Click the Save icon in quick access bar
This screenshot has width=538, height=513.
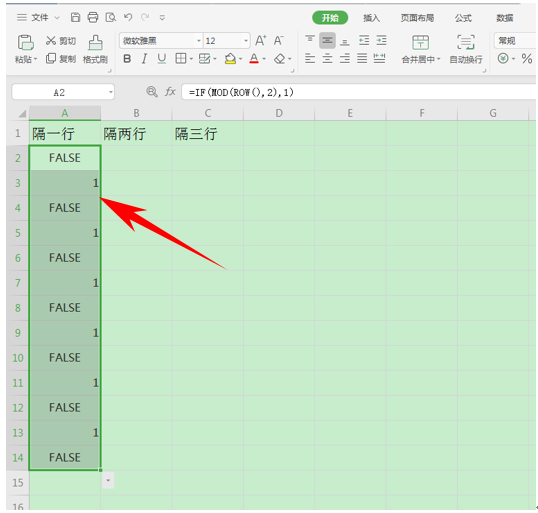click(x=75, y=17)
